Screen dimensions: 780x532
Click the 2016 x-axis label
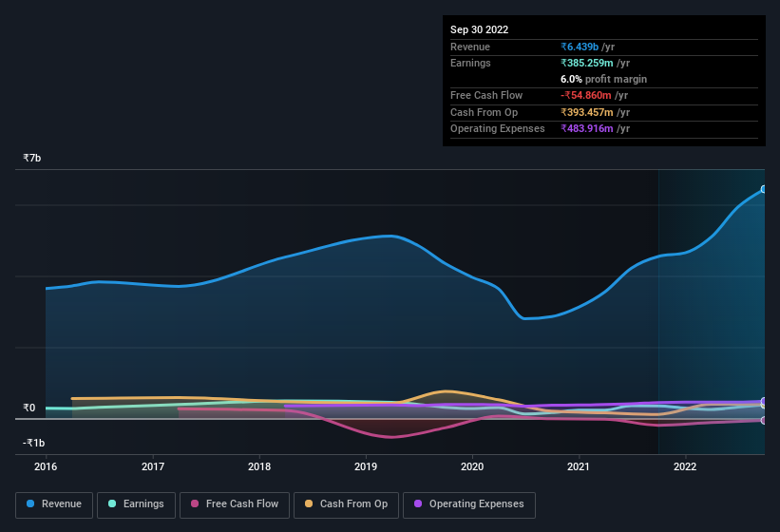(46, 466)
